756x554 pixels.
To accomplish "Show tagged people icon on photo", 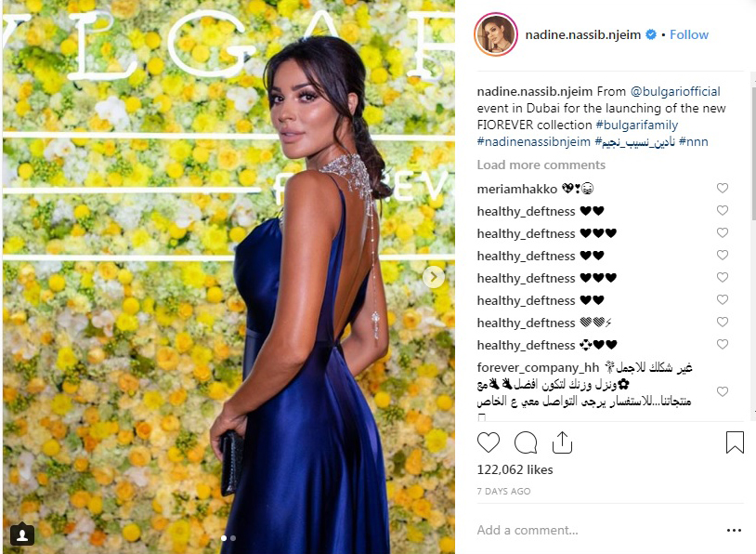I will pyautogui.click(x=22, y=534).
